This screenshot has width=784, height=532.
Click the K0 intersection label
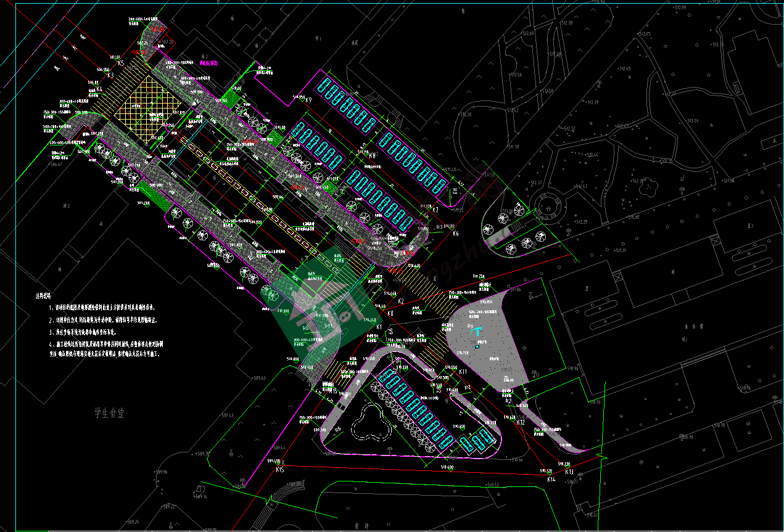[x=390, y=313]
